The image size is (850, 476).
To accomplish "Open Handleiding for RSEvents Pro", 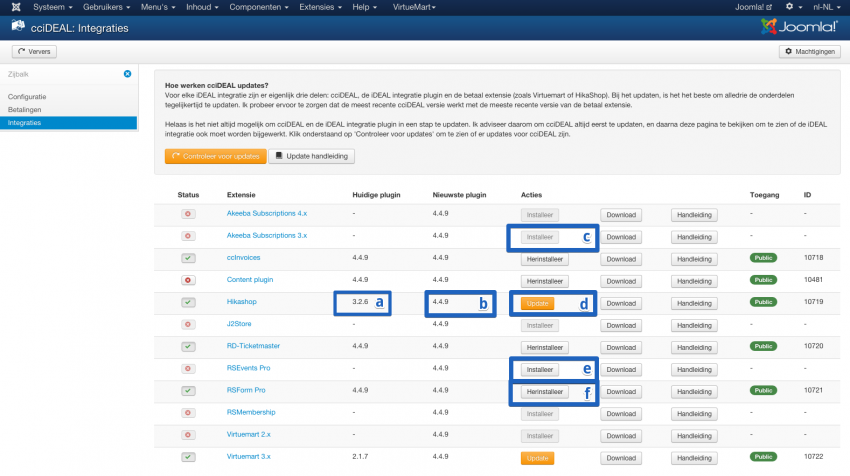I will 694,370.
